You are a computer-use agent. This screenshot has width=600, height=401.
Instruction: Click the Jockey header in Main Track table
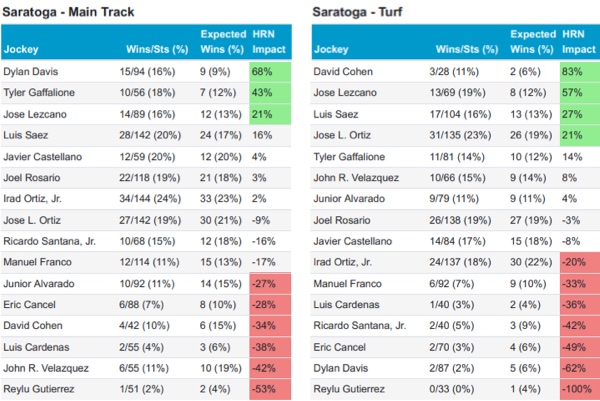pyautogui.click(x=20, y=47)
